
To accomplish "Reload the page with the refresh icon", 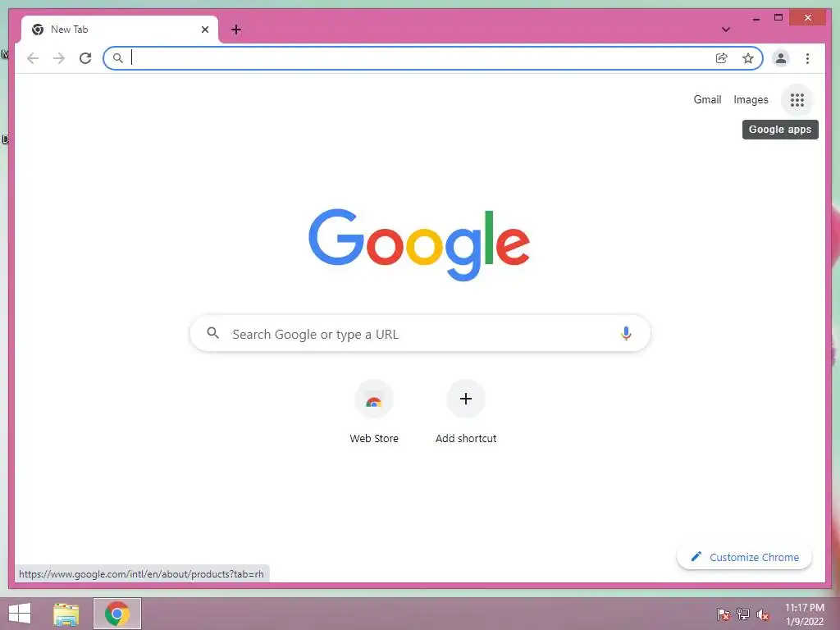I will tap(85, 58).
